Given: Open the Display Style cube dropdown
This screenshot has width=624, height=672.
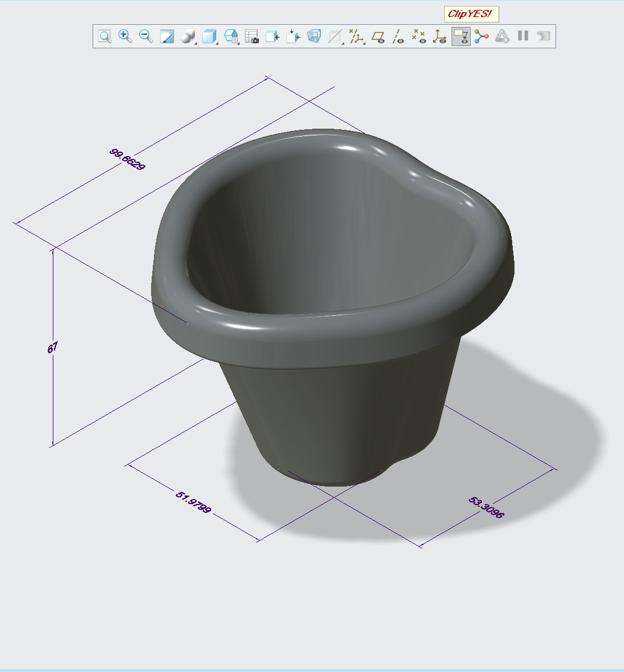Looking at the screenshot, I should pyautogui.click(x=209, y=37).
